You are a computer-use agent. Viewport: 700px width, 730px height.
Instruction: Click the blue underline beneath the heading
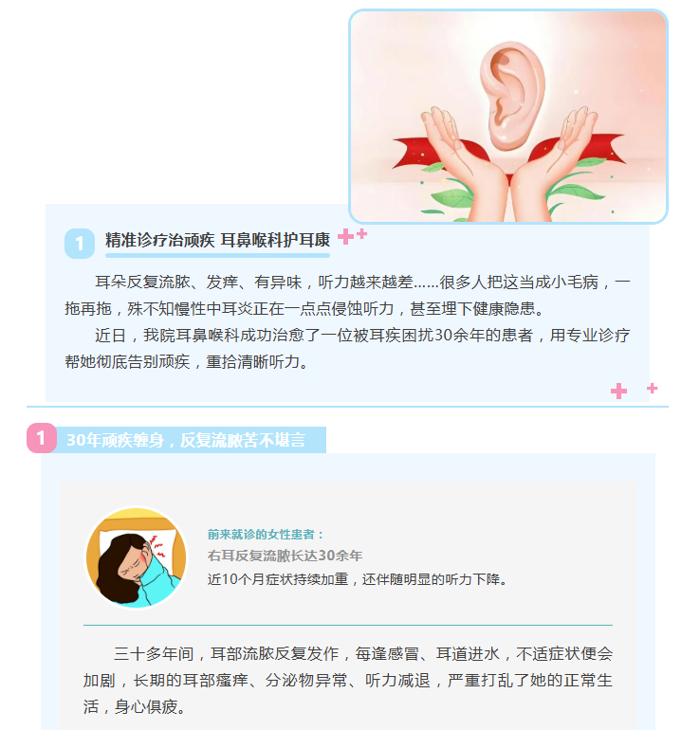click(x=217, y=255)
